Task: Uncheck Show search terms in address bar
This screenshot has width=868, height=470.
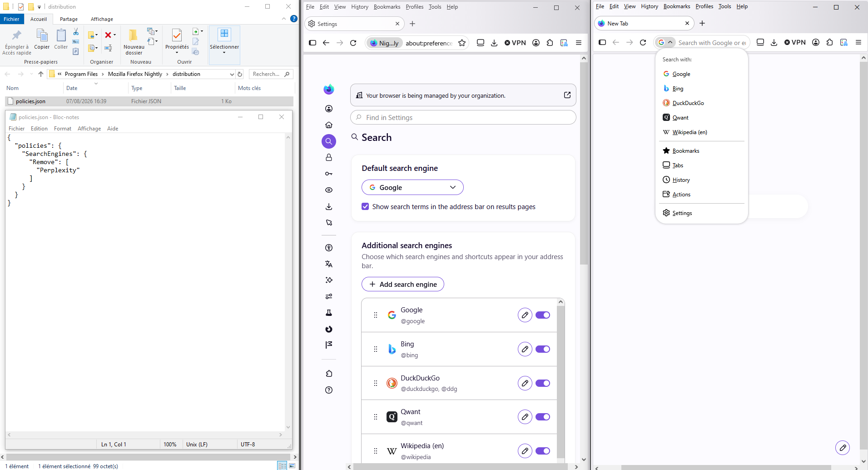Action: point(365,206)
